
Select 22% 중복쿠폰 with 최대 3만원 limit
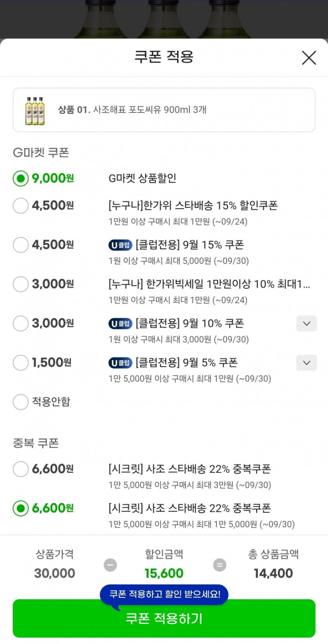click(x=21, y=469)
